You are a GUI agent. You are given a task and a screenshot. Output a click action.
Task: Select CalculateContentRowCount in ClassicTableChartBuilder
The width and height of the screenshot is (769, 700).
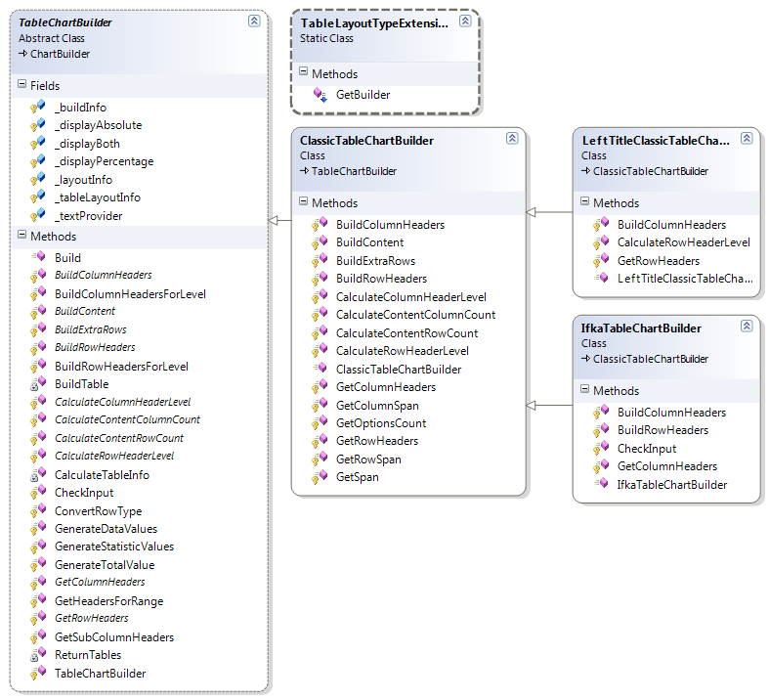point(406,333)
